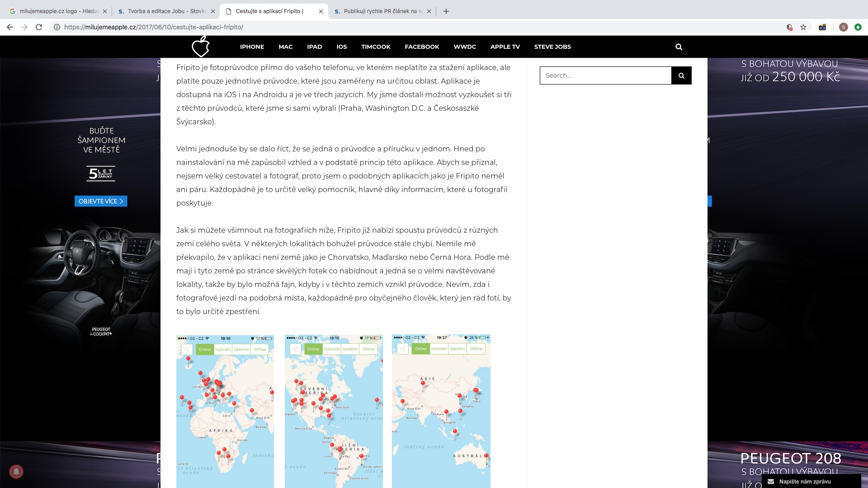Click the green update extension icon

tap(858, 27)
